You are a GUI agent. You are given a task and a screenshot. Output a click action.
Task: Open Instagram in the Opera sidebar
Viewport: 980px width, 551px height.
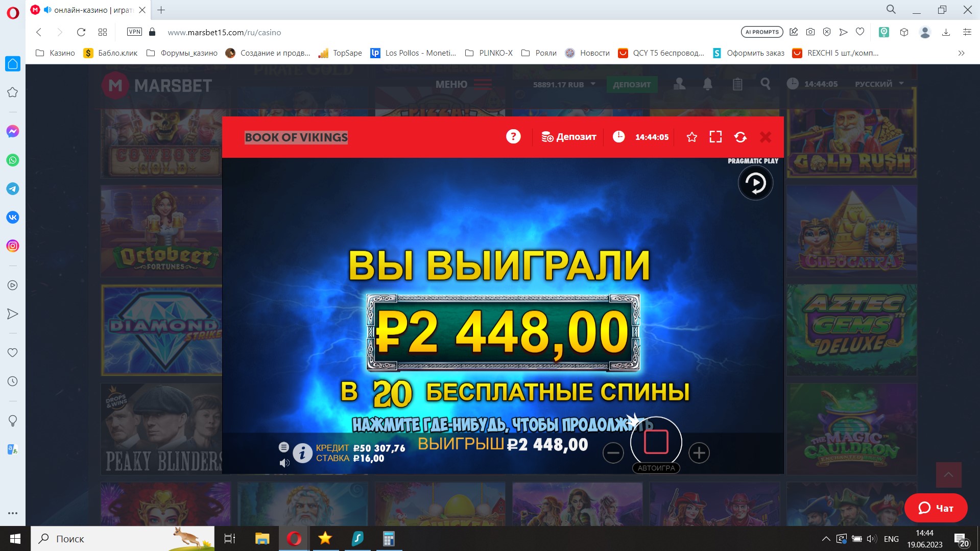click(13, 246)
